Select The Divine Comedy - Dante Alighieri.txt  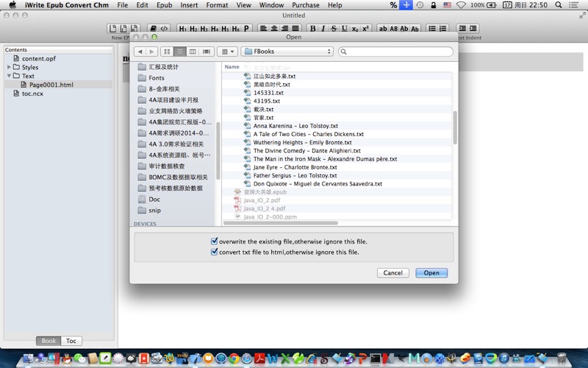(306, 151)
